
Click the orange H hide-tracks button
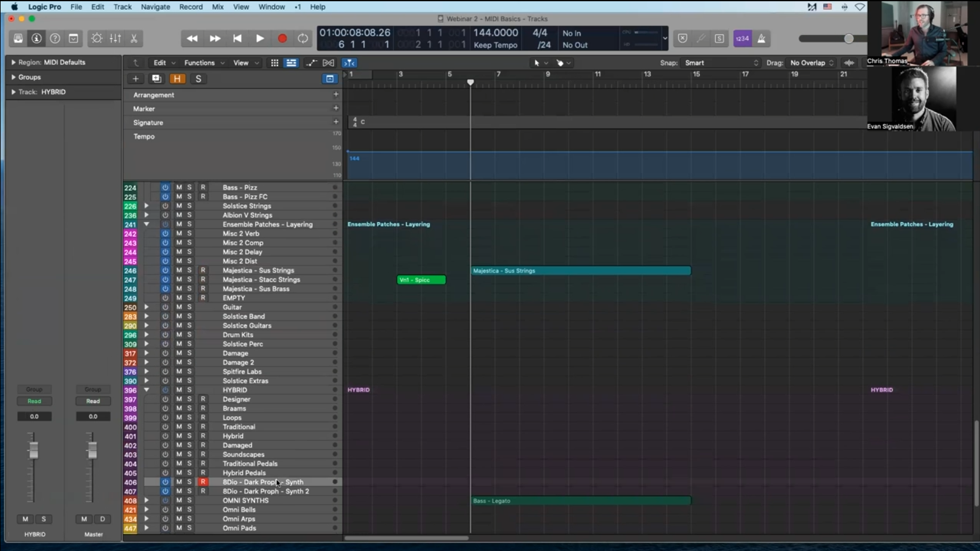(x=177, y=79)
